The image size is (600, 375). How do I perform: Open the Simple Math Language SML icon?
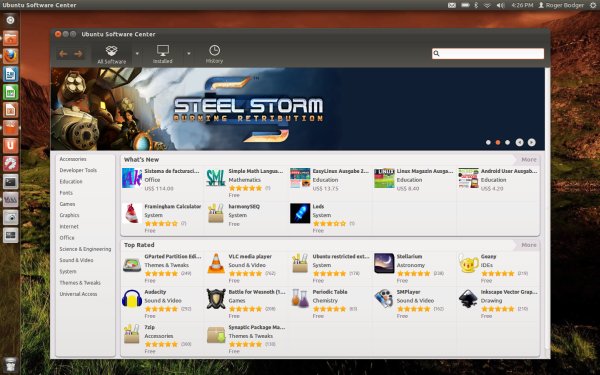(x=216, y=178)
